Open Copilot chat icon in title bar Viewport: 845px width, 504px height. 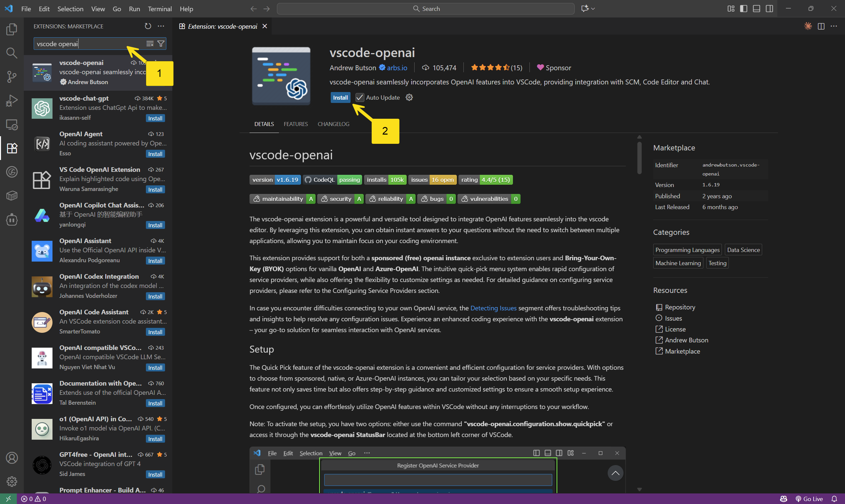(x=585, y=9)
